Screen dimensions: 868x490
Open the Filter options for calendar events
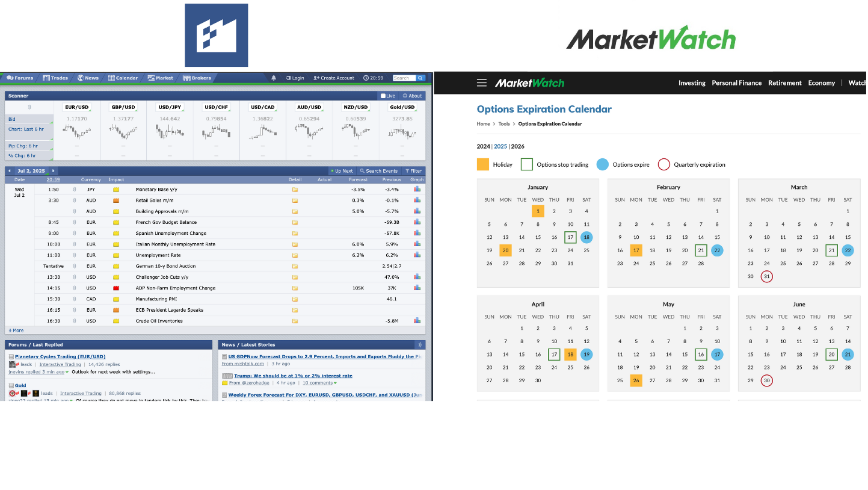pyautogui.click(x=413, y=171)
